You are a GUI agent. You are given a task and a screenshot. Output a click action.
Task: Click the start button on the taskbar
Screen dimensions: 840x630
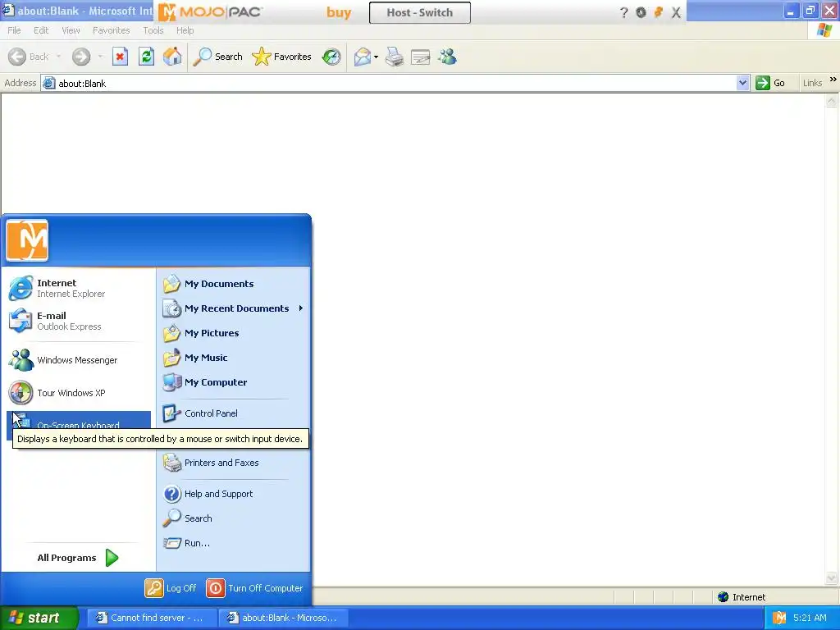[39, 618]
